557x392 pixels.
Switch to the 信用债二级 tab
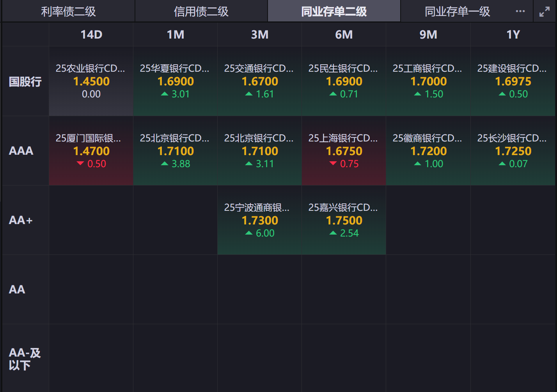click(201, 11)
